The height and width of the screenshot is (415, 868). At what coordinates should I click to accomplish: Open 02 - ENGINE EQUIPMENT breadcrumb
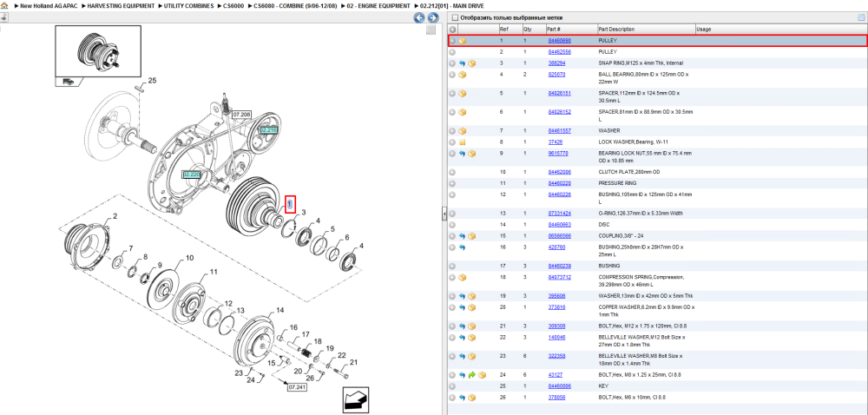(x=378, y=5)
